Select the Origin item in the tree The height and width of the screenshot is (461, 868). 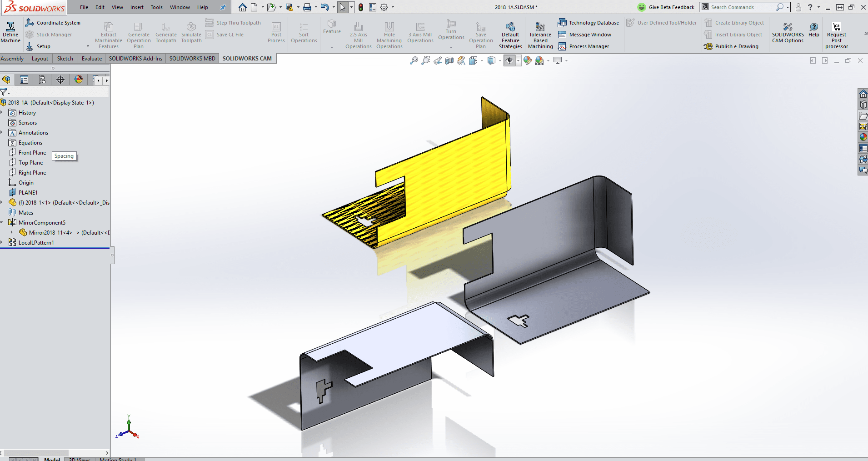pos(26,183)
